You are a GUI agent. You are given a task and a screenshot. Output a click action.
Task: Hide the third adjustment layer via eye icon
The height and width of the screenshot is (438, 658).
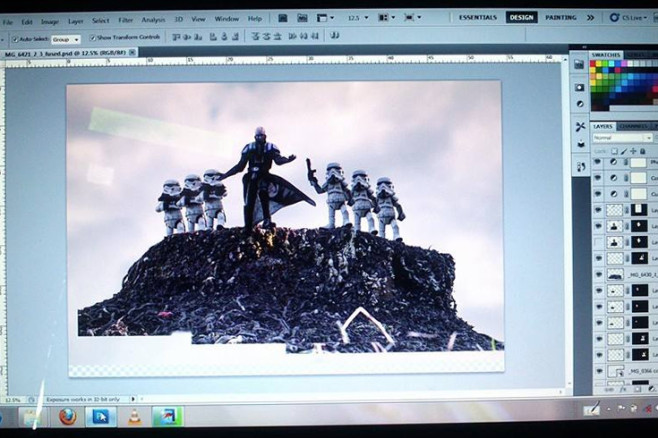point(598,194)
